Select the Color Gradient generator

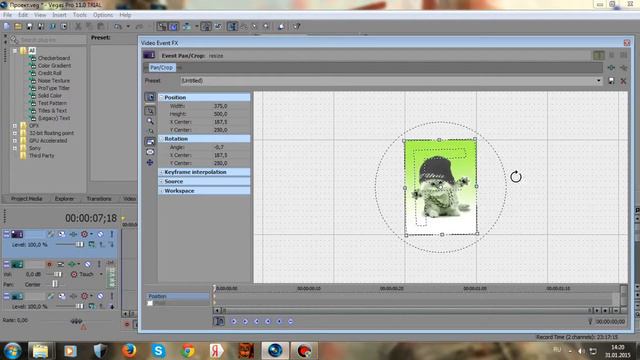54,65
